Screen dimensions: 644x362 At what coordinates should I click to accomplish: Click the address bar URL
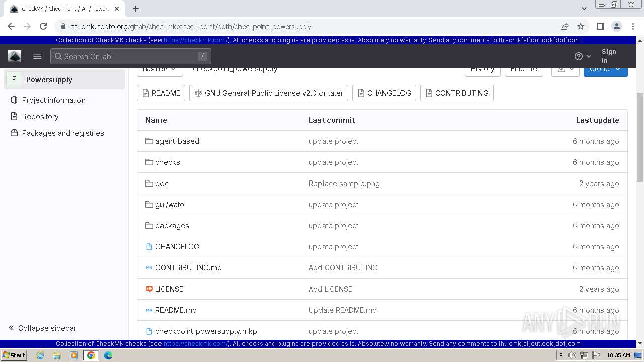pos(191,26)
